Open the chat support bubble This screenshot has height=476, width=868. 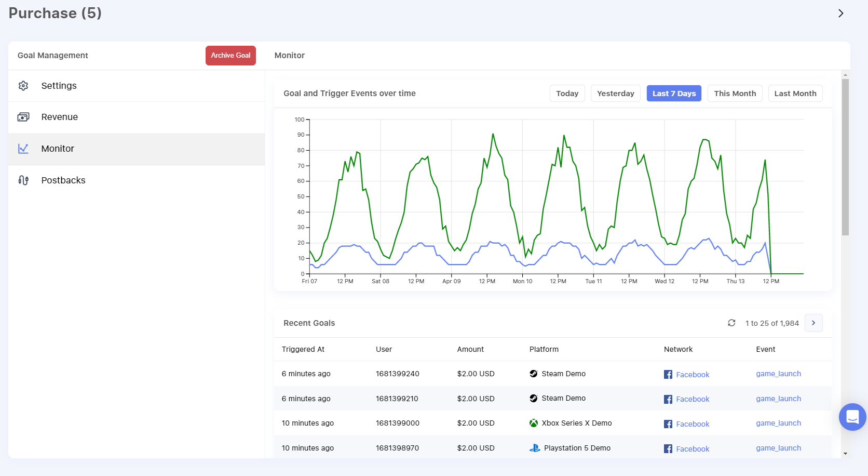point(852,417)
